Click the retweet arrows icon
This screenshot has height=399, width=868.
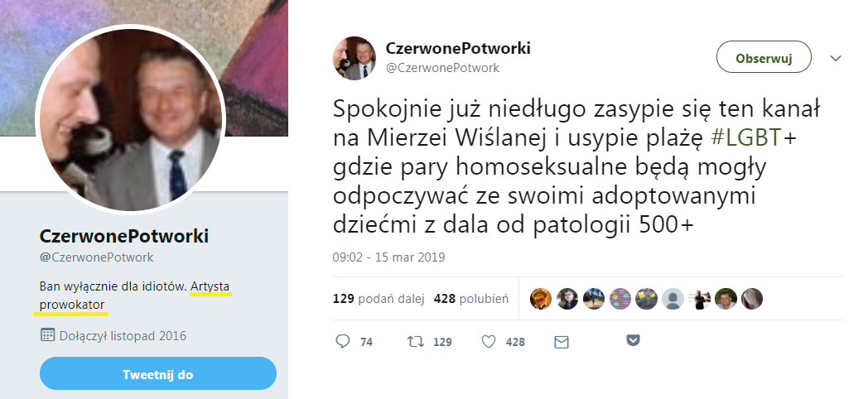(415, 341)
